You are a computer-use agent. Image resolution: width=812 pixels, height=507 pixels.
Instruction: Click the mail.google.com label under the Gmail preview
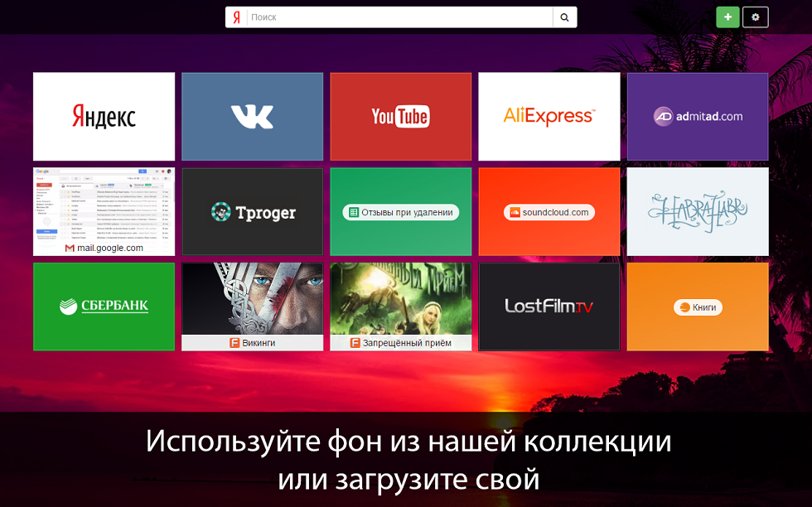[x=104, y=248]
